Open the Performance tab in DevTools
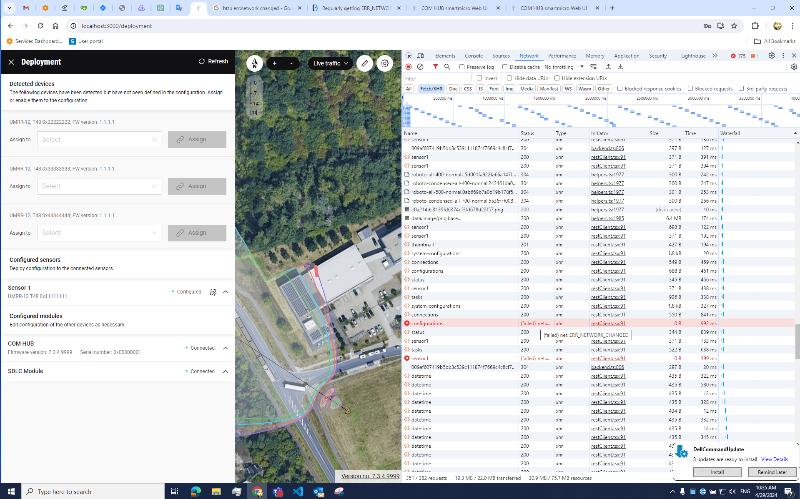 tap(562, 56)
